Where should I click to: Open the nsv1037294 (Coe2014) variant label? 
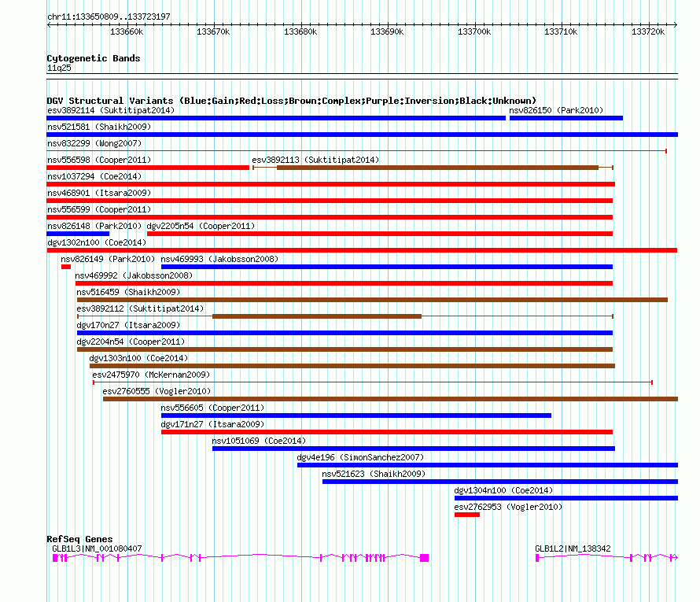(x=94, y=176)
